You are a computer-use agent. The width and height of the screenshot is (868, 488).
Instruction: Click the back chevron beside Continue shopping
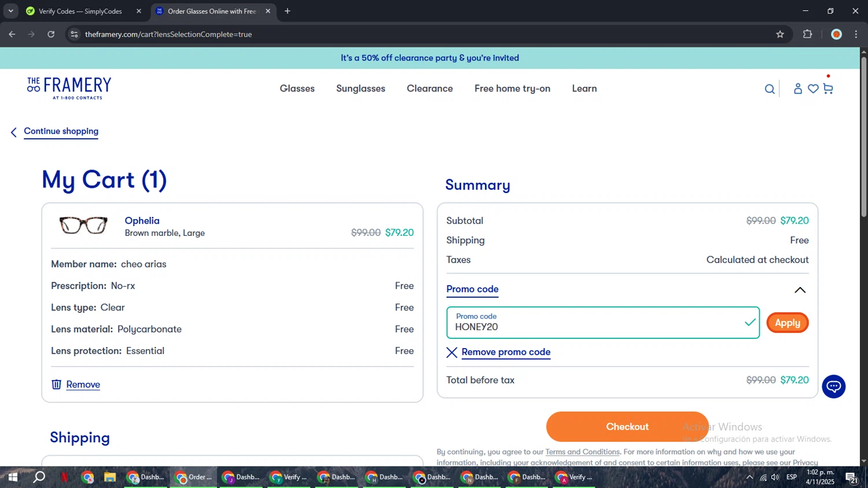(x=14, y=132)
